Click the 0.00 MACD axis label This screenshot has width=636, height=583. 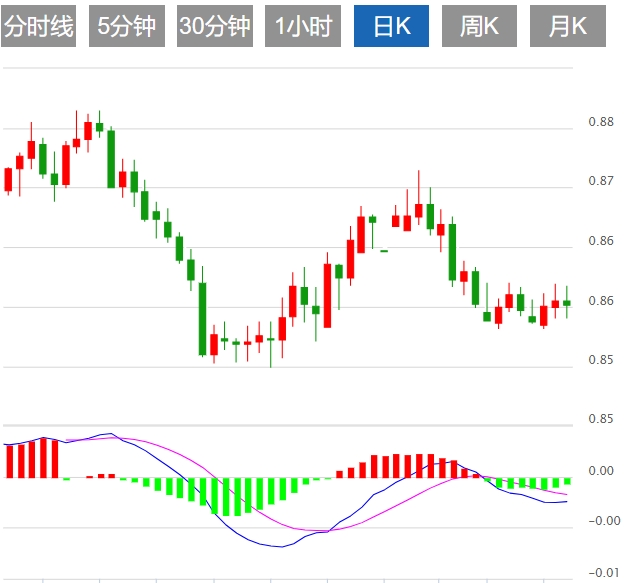601,471
